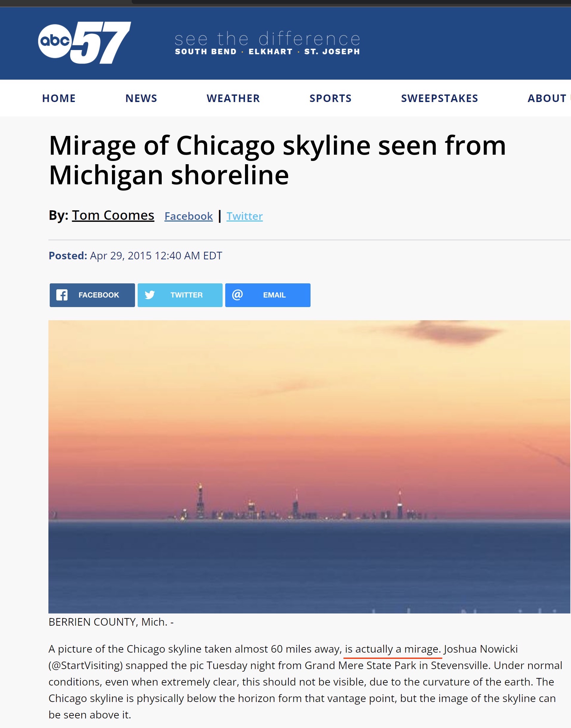The height and width of the screenshot is (728, 571).
Task: Click the Facebook share icon
Action: (x=62, y=295)
